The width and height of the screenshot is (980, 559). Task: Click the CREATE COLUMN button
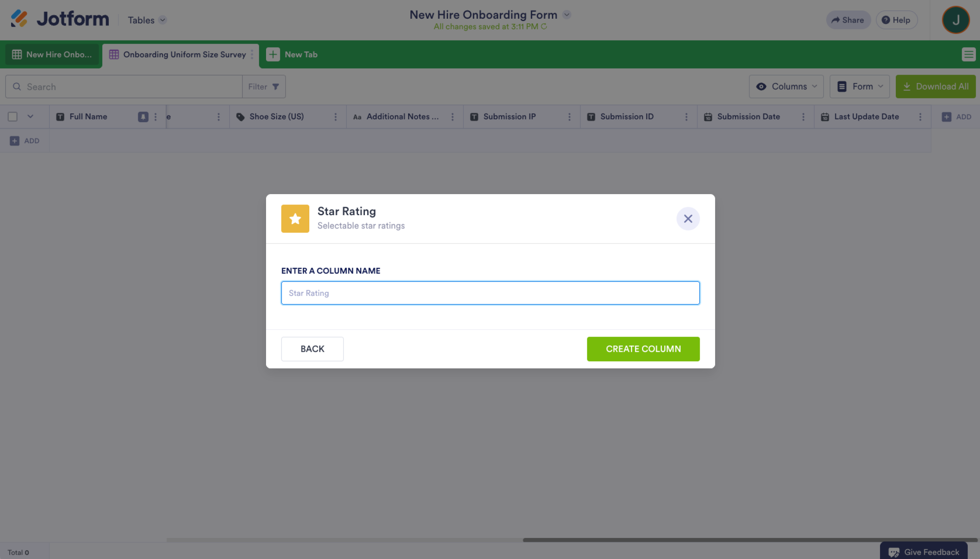click(x=643, y=348)
